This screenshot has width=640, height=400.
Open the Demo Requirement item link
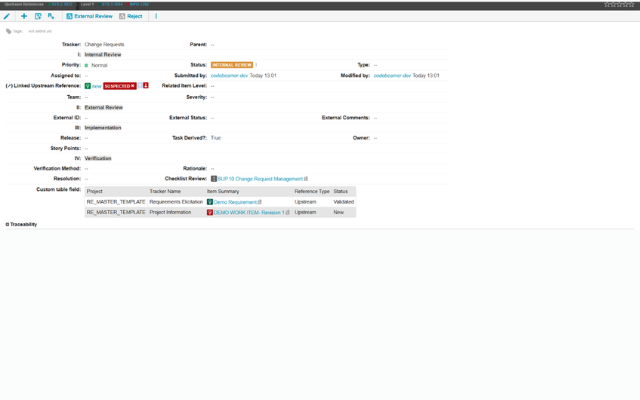[x=236, y=202]
